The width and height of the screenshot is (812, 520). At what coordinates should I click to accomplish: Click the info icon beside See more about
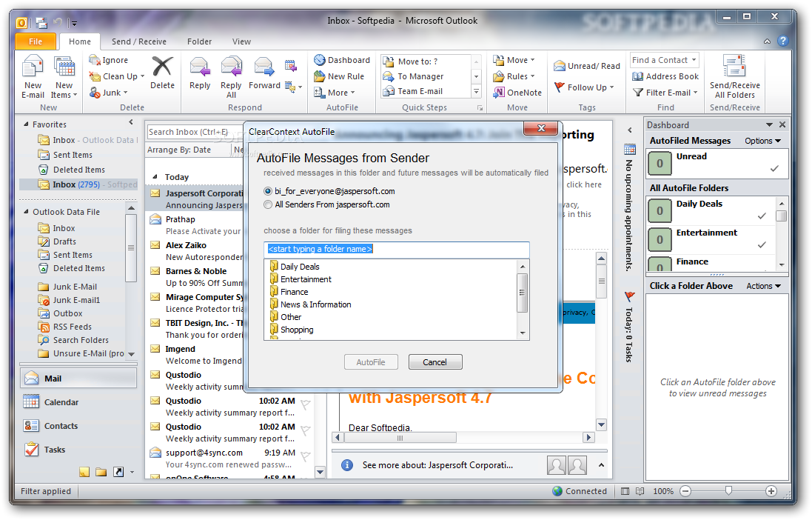347,465
